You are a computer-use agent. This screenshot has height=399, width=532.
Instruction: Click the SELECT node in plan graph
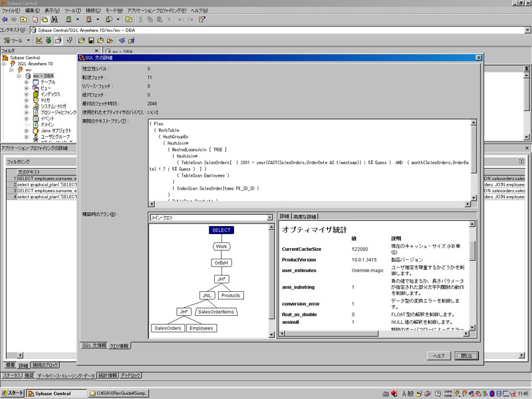pos(221,230)
